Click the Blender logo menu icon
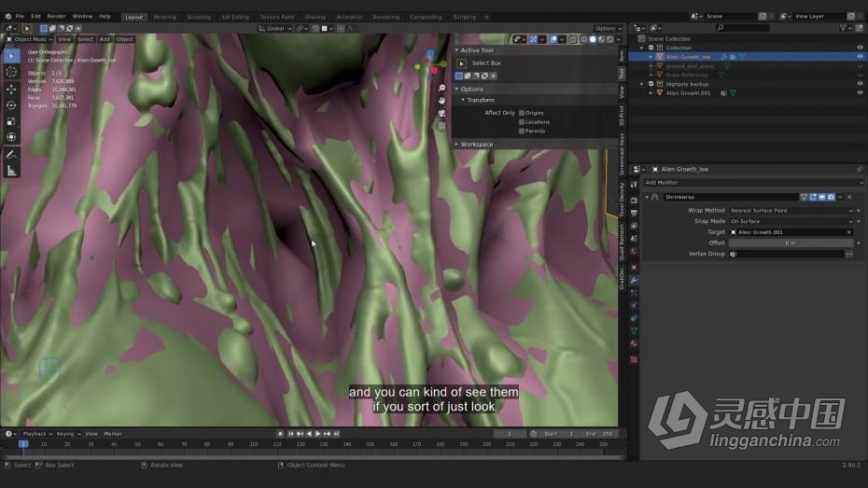The width and height of the screenshot is (868, 488). [x=7, y=17]
